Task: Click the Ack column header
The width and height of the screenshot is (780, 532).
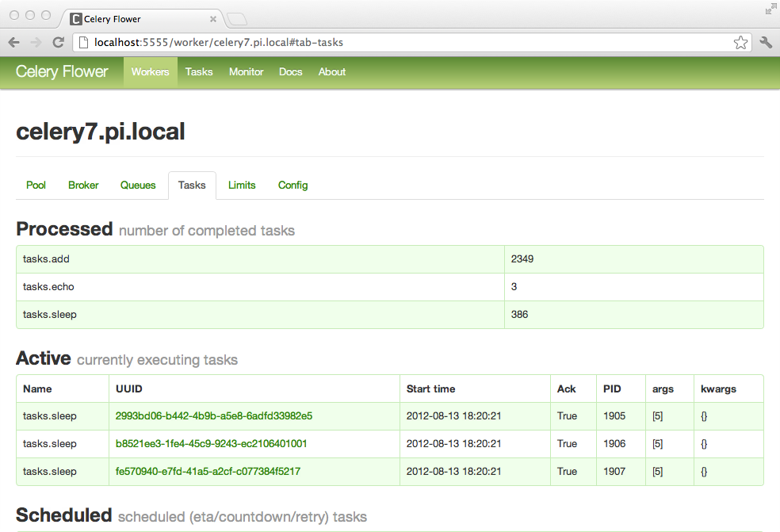Action: click(x=566, y=389)
